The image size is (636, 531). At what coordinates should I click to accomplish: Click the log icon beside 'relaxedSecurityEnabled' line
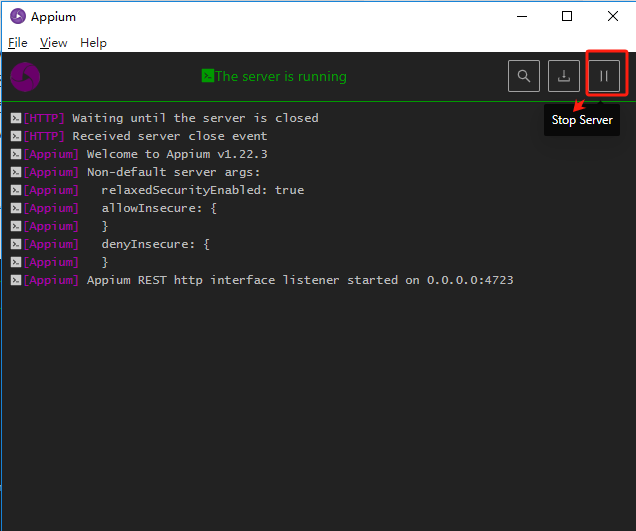point(16,190)
